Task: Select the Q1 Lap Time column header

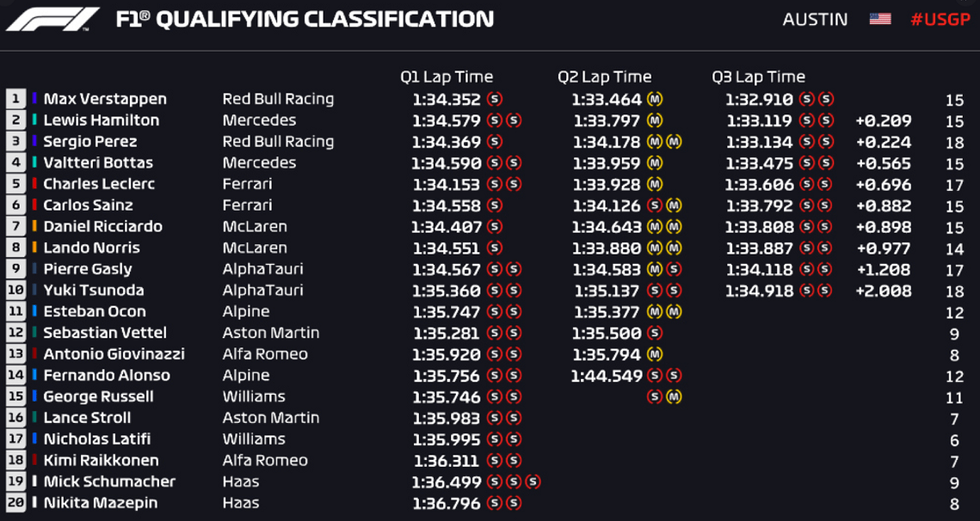Action: coord(447,77)
